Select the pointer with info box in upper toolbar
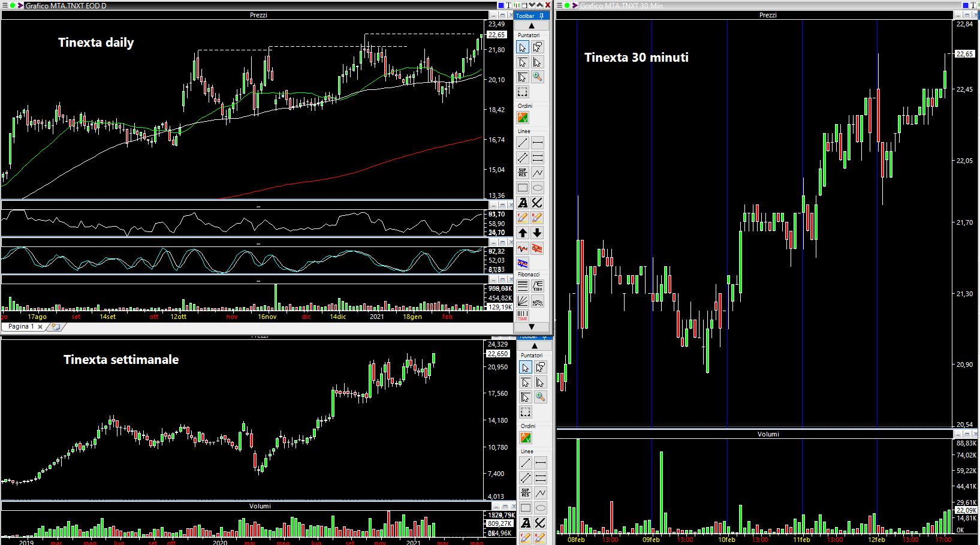The height and width of the screenshot is (545, 980). pyautogui.click(x=537, y=47)
